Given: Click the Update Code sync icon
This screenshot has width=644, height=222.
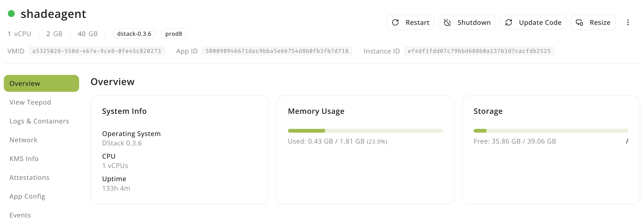Looking at the screenshot, I should point(509,22).
